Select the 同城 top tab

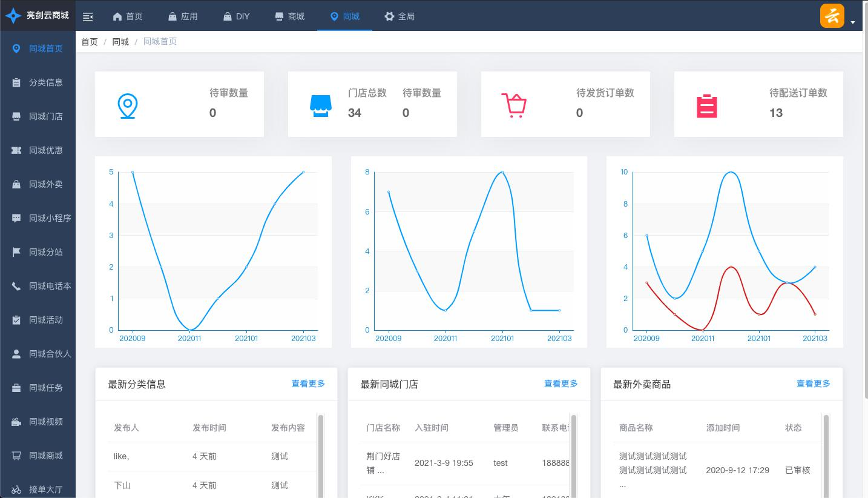(345, 16)
